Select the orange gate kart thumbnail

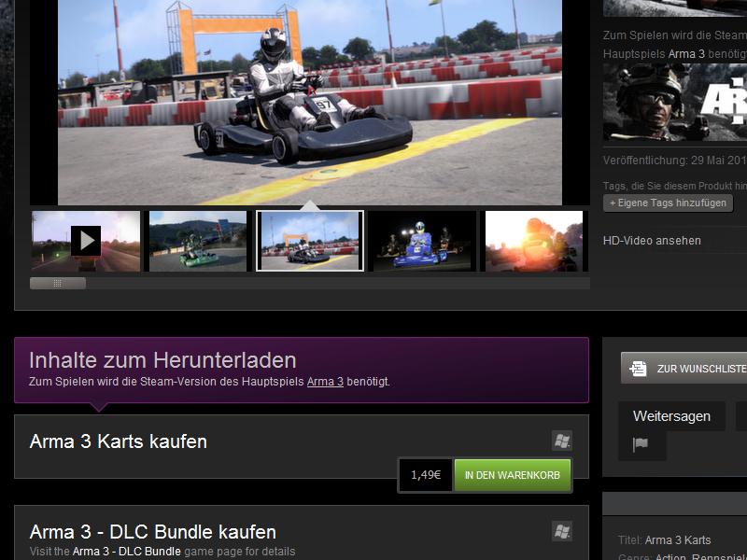[310, 241]
